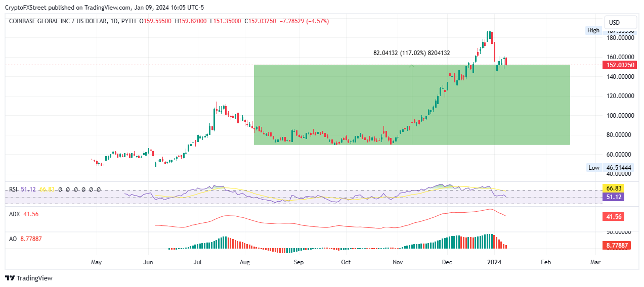
Task: Click the 1D interval in chart header
Action: click(112, 21)
